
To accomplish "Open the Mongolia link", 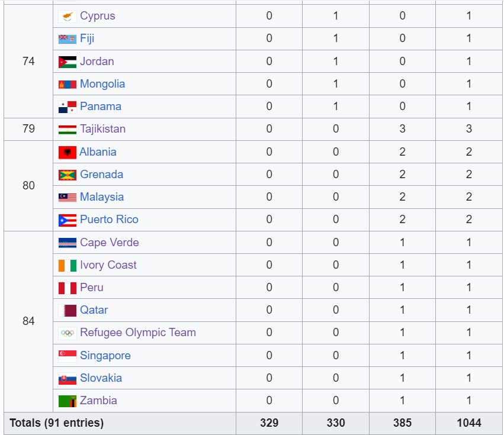I will [102, 84].
